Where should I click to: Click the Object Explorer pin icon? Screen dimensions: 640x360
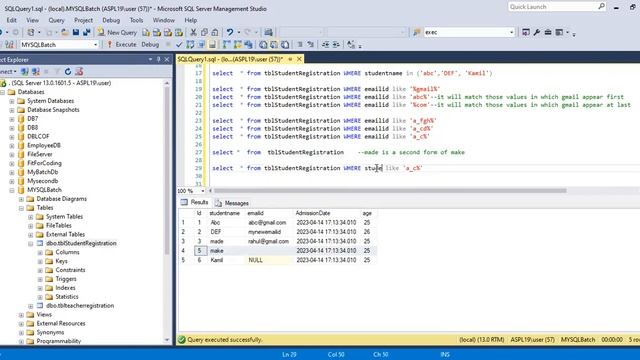click(159, 60)
